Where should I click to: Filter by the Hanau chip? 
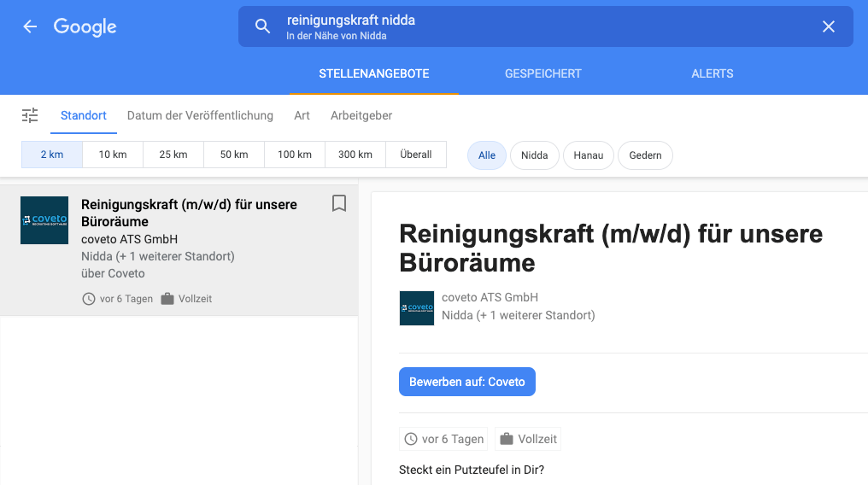(588, 155)
